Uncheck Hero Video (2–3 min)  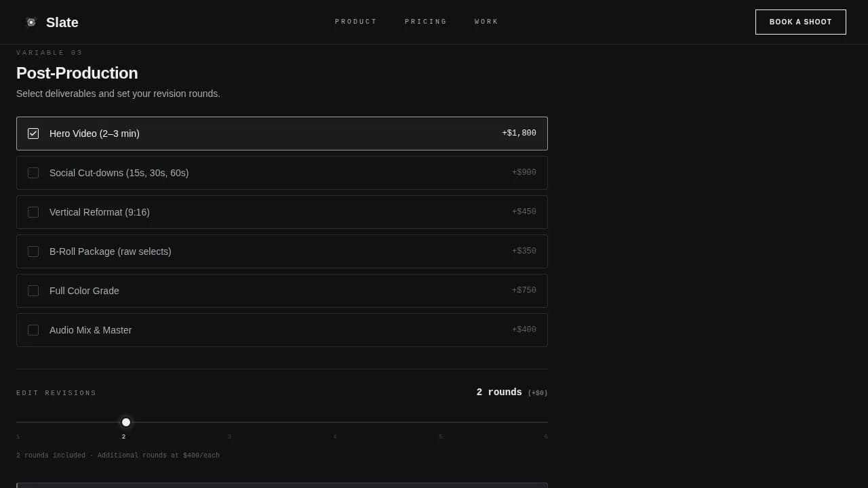[33, 134]
